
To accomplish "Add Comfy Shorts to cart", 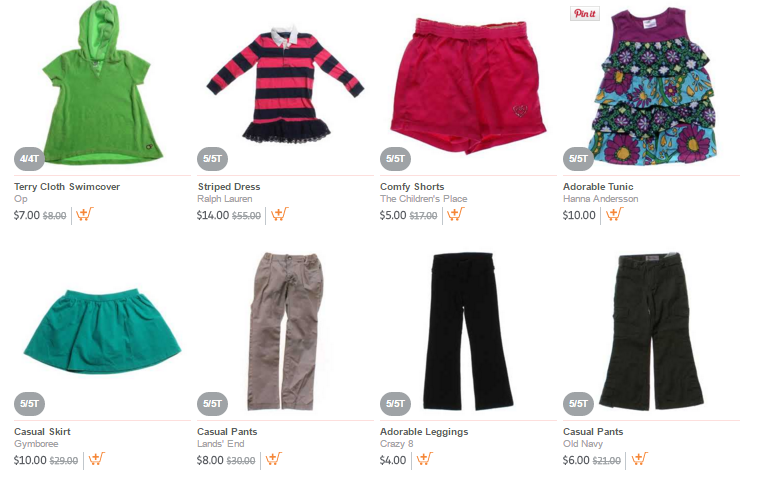I will click(x=455, y=214).
